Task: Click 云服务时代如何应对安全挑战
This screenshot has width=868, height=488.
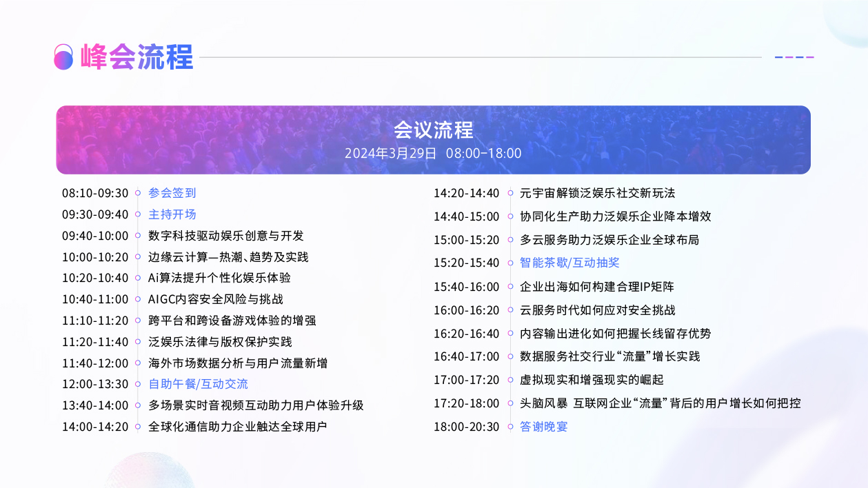Action: [x=598, y=310]
